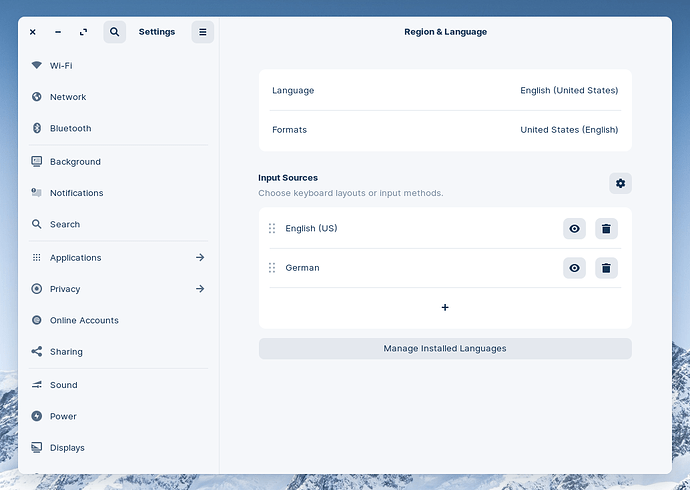Viewport: 690px width, 490px height.
Task: Click the Wi-Fi icon in sidebar
Action: click(37, 65)
